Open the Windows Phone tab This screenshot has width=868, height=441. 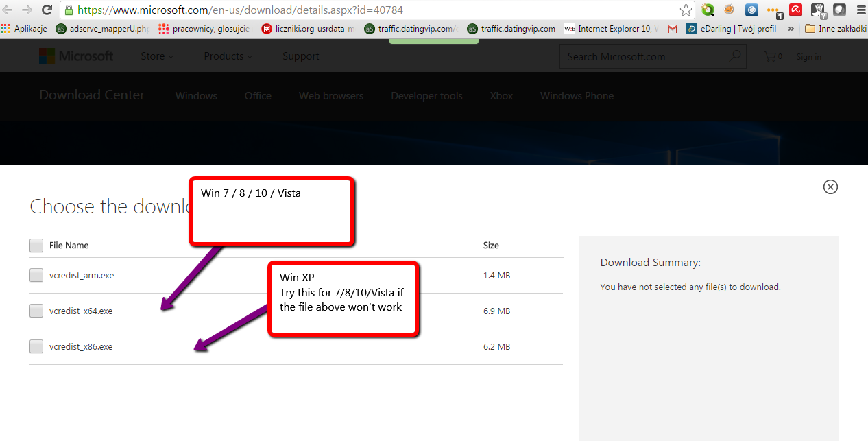pyautogui.click(x=577, y=96)
